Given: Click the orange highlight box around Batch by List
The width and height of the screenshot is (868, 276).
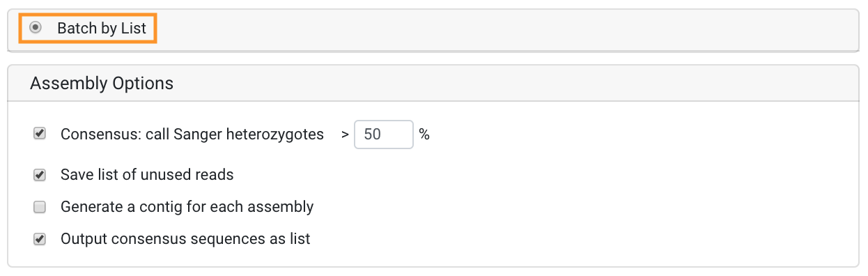Looking at the screenshot, I should pos(87,29).
